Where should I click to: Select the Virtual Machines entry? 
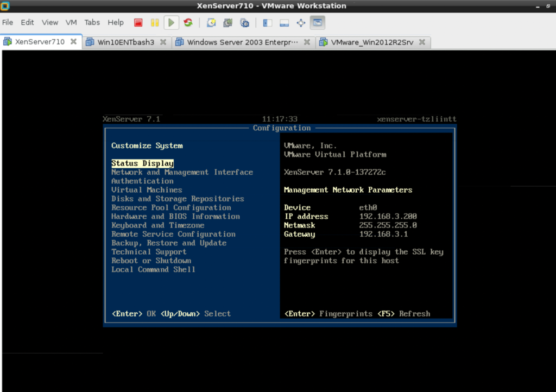tap(147, 190)
